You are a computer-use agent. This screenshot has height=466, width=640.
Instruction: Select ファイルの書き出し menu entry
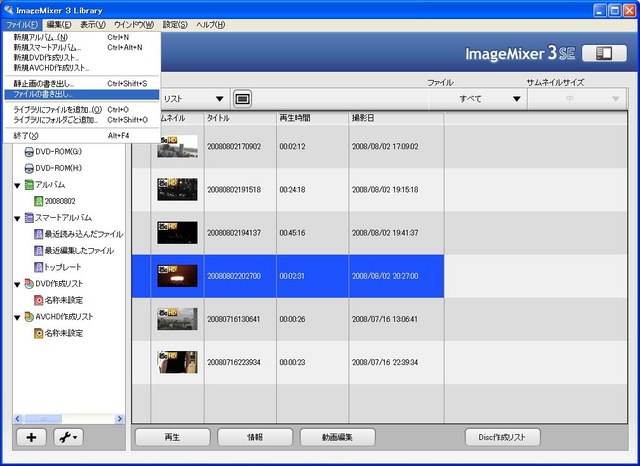point(81,94)
